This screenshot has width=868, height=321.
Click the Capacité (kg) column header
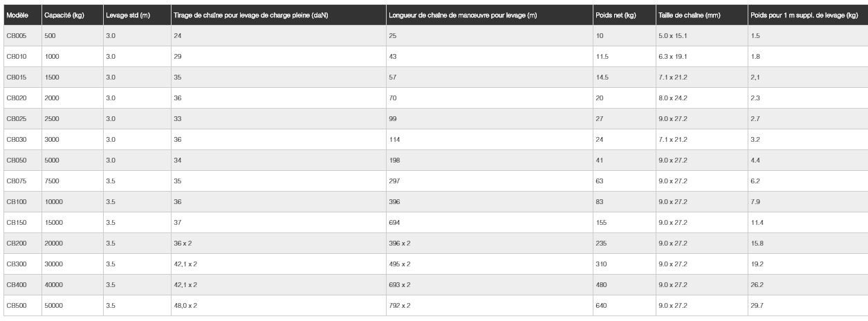pos(64,15)
